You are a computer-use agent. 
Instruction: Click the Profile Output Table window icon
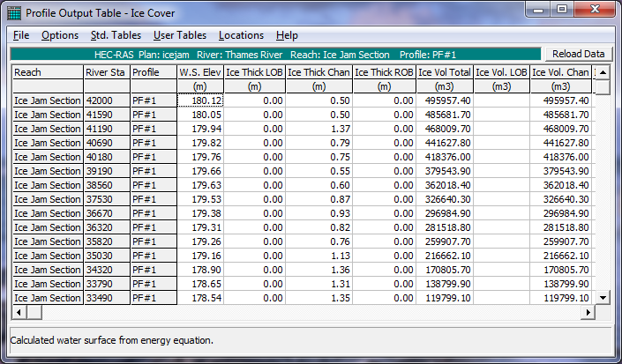coord(13,13)
